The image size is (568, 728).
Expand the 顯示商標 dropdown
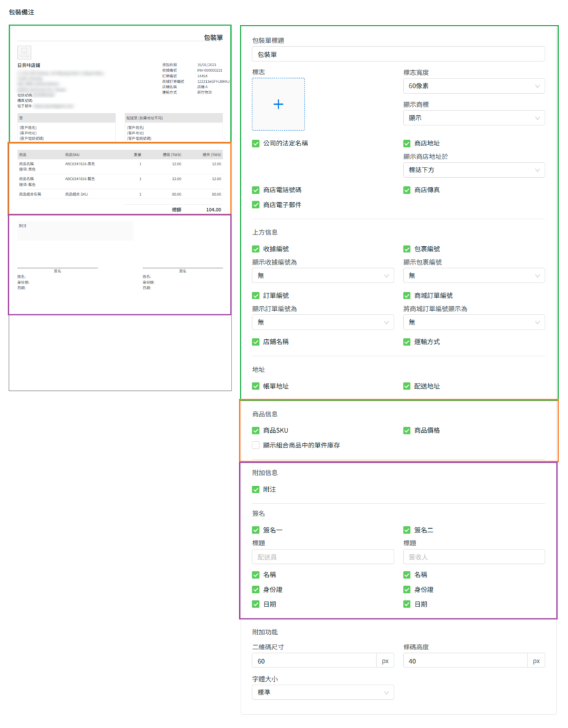coord(474,118)
